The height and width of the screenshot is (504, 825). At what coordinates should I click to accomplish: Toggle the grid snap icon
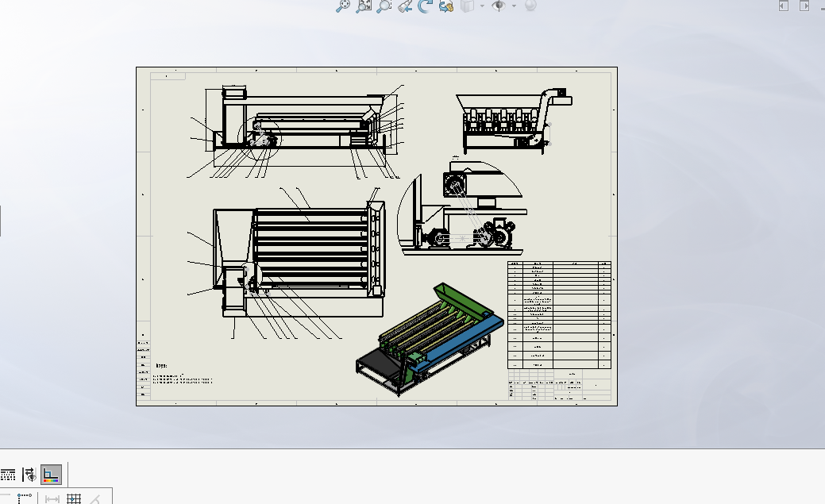click(74, 498)
